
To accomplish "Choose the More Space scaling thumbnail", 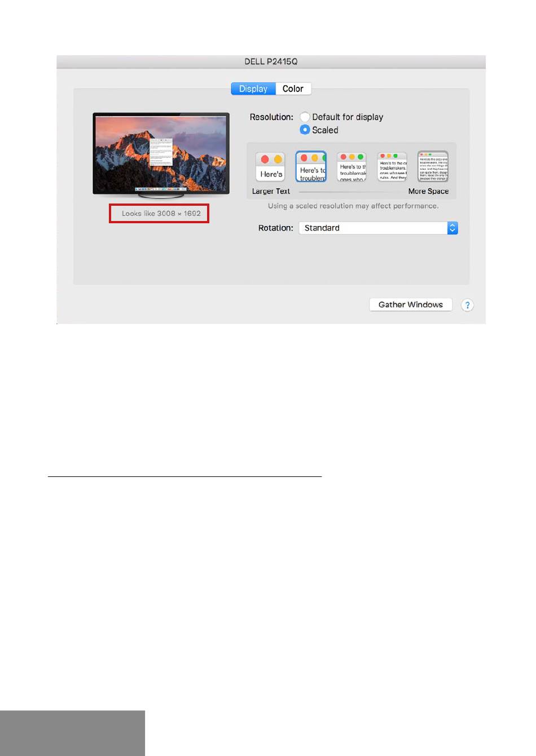I will click(433, 166).
